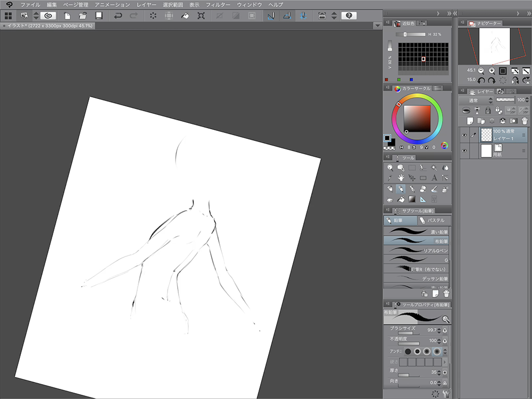Toggle lock on the current layer

pos(487,110)
